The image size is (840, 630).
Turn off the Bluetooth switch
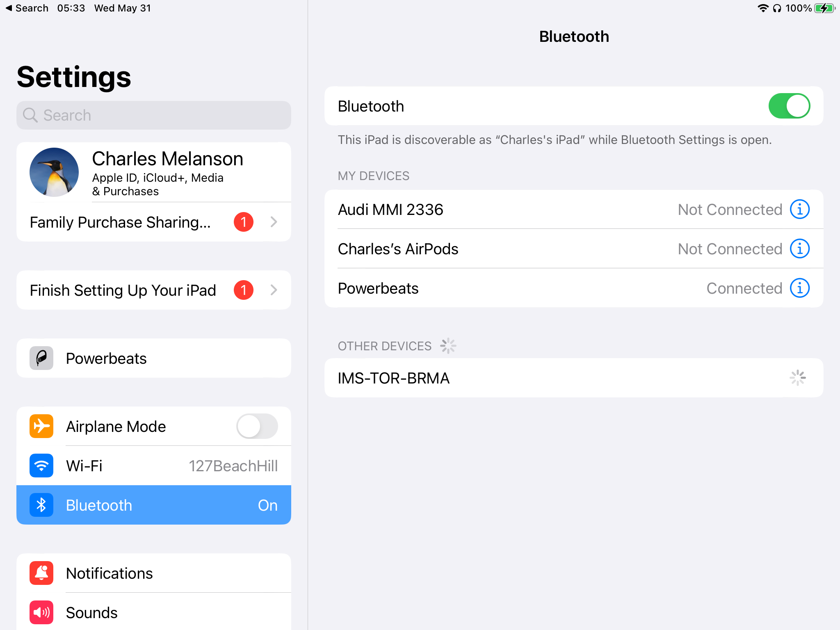point(789,106)
